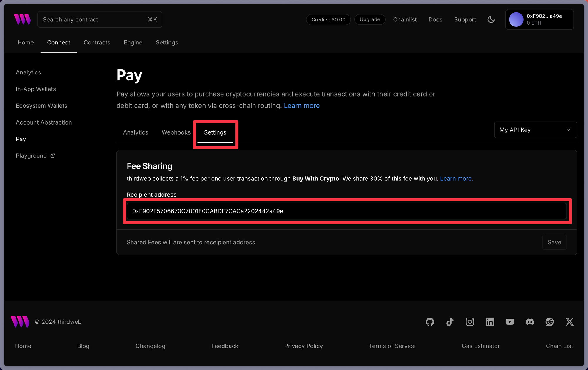
Task: Open the Contracts top navigation tab
Action: (x=97, y=42)
